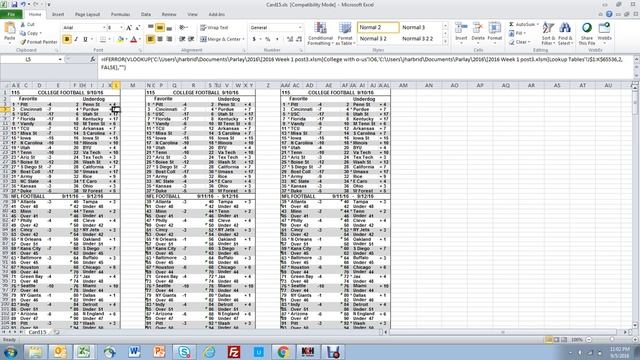Click the Format Painter brush

click(x=23, y=42)
